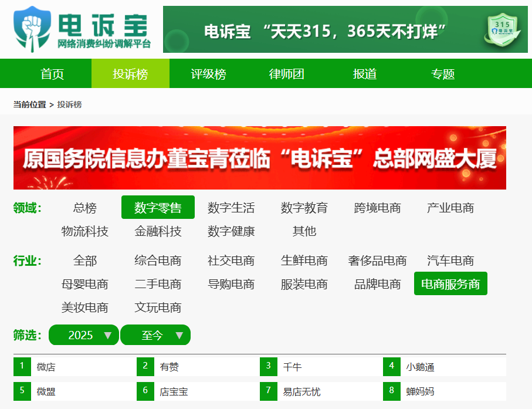The image size is (532, 409).
Task: Open the 投诉榜 navigation tab
Action: tap(130, 74)
